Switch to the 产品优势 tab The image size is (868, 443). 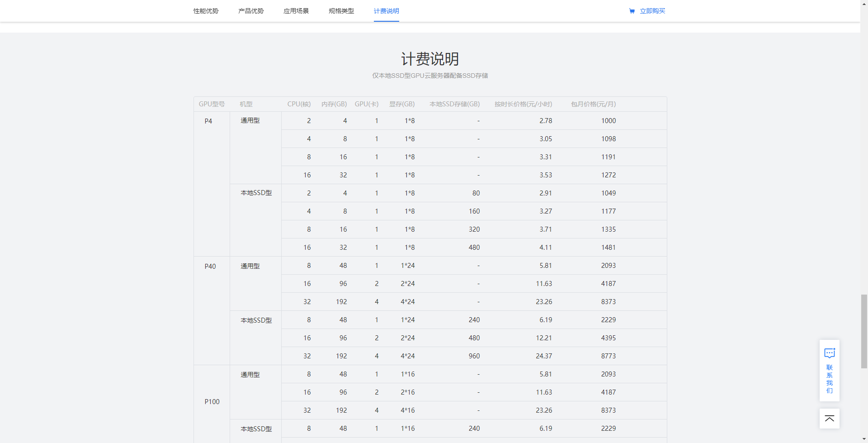pos(251,11)
